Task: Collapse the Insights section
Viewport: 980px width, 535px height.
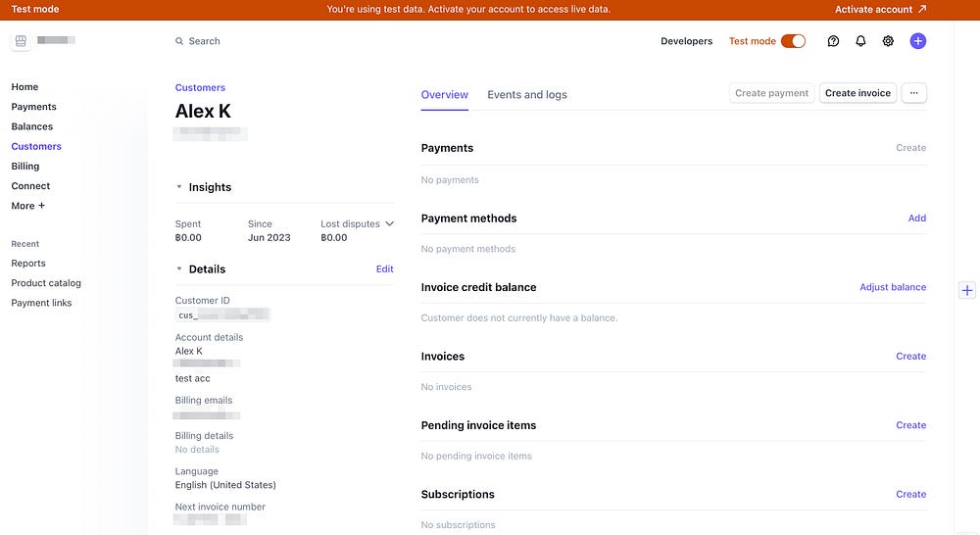Action: (x=179, y=187)
